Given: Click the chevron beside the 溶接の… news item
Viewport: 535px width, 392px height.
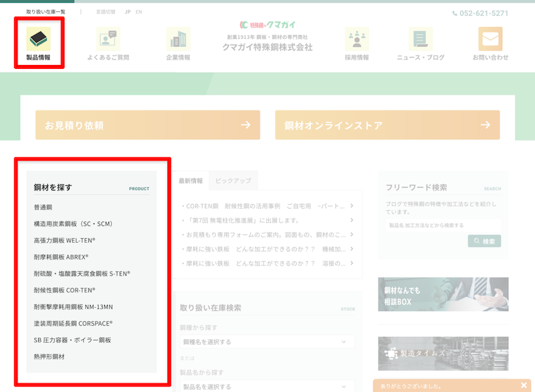Looking at the screenshot, I should (x=352, y=263).
